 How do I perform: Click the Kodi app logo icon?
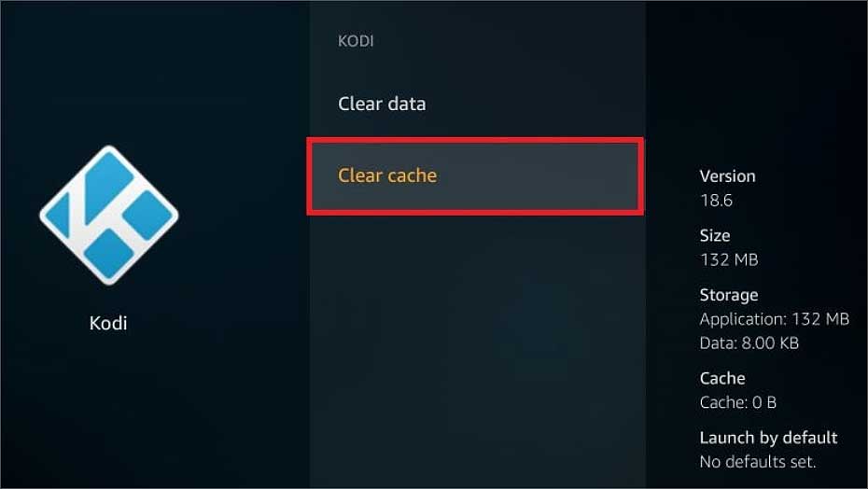[109, 215]
